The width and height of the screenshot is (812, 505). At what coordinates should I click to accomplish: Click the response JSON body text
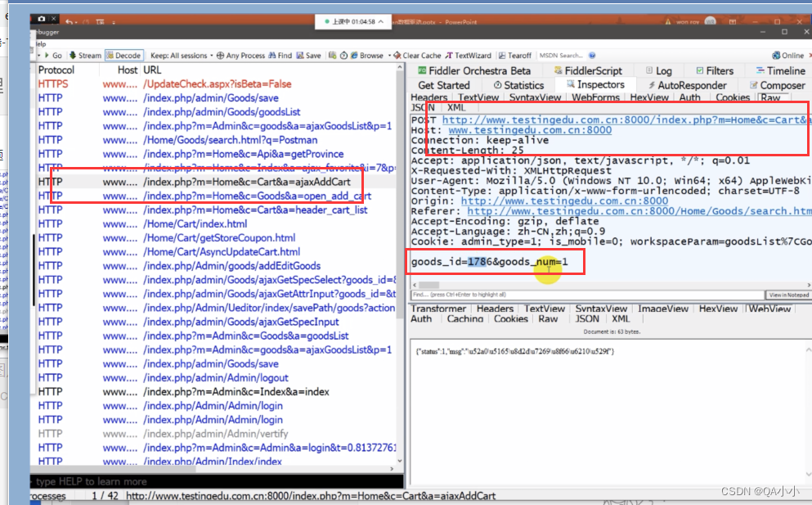[x=514, y=351]
